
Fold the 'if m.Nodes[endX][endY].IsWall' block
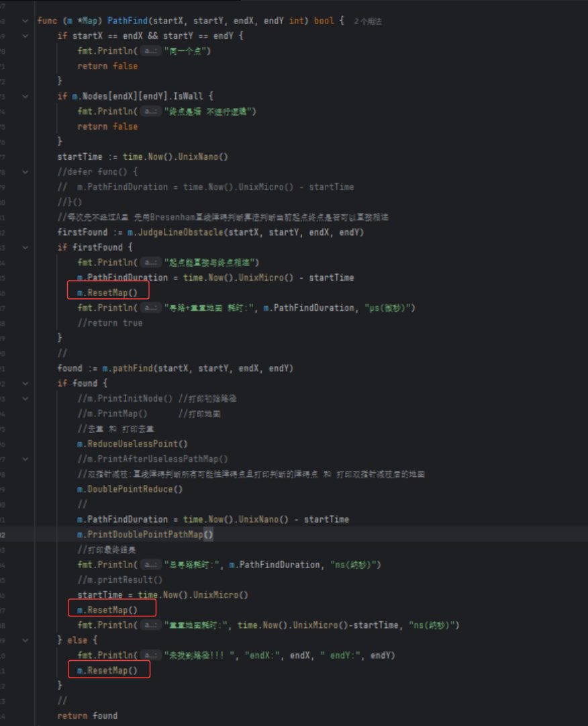[26, 96]
